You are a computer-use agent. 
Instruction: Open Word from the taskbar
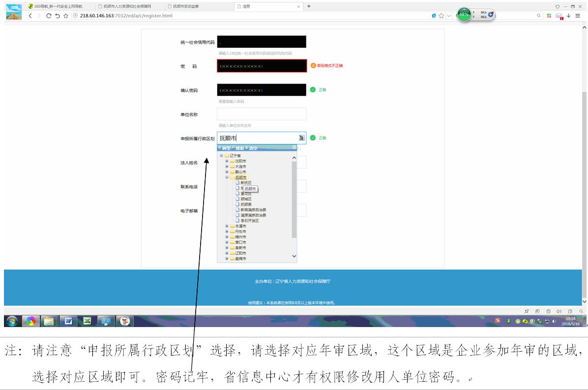point(68,321)
